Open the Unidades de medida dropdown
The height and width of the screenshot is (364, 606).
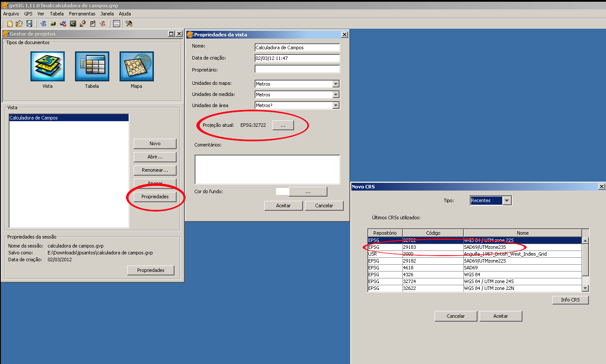tap(336, 95)
